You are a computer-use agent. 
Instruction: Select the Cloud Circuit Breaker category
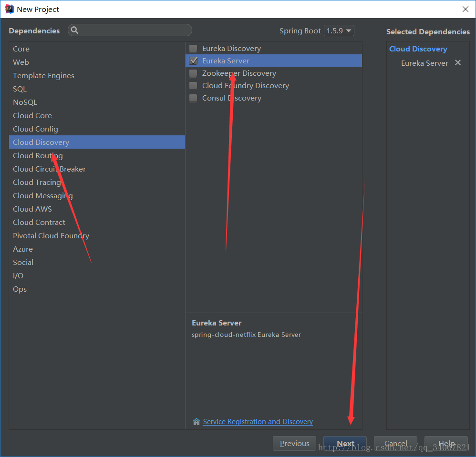97,169
